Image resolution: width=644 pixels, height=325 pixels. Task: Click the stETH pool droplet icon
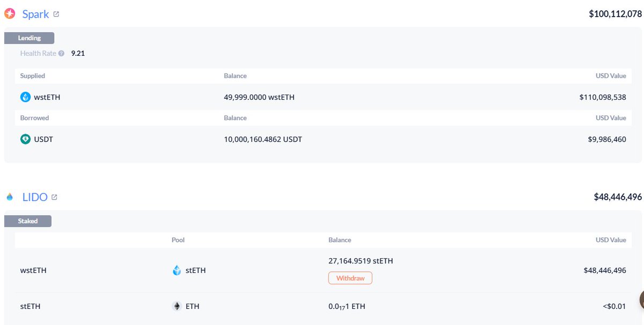[177, 270]
